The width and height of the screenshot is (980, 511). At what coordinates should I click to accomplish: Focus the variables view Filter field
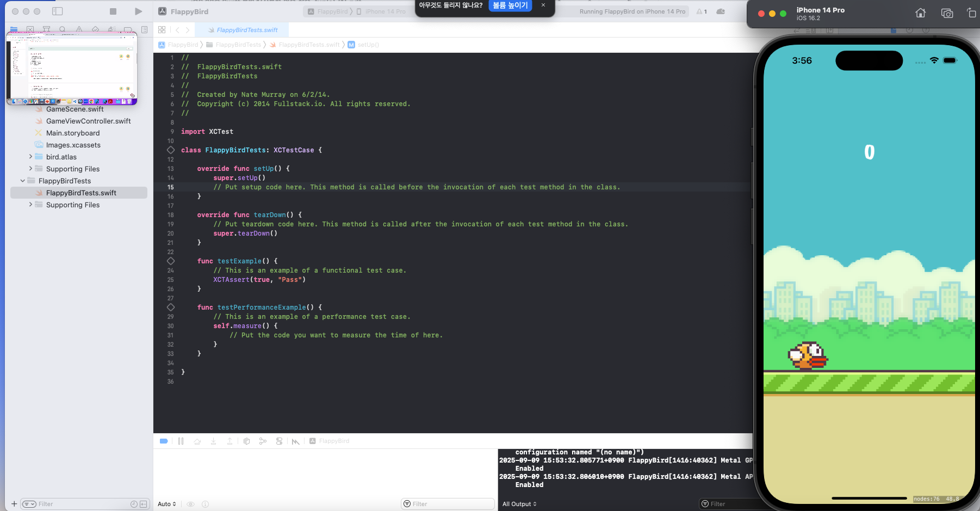[448, 504]
